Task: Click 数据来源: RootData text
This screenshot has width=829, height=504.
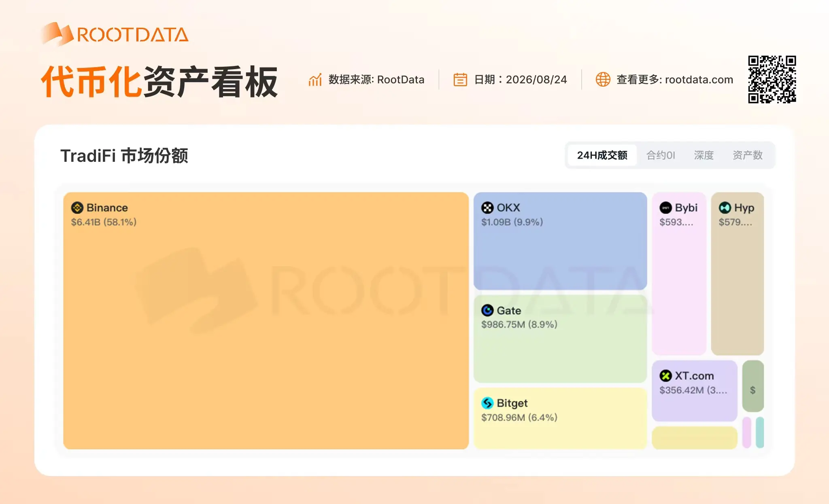Action: click(376, 80)
